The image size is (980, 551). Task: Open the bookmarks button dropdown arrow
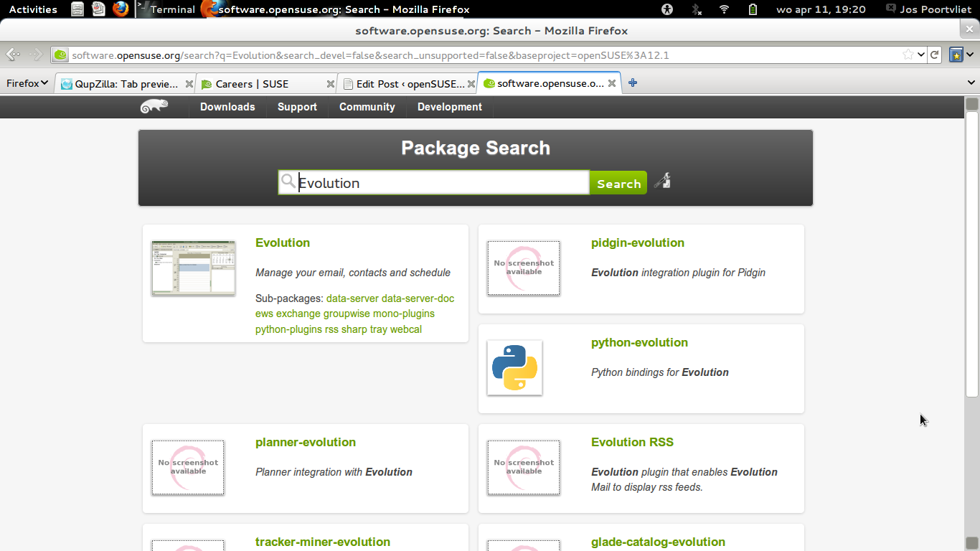coord(971,55)
